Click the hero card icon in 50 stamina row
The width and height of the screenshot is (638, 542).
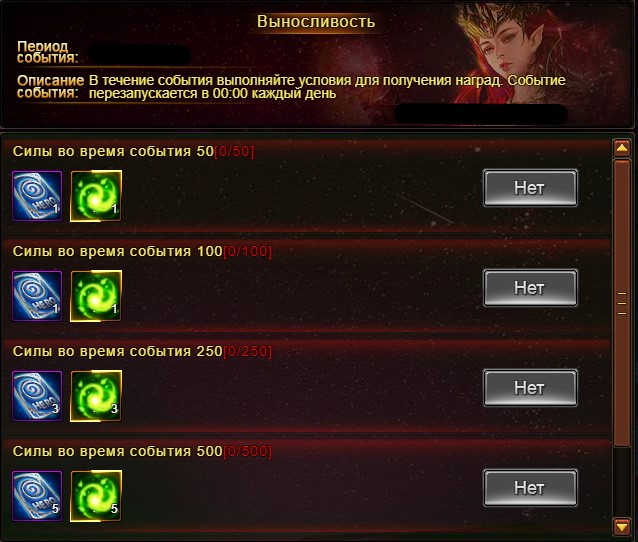(x=37, y=196)
